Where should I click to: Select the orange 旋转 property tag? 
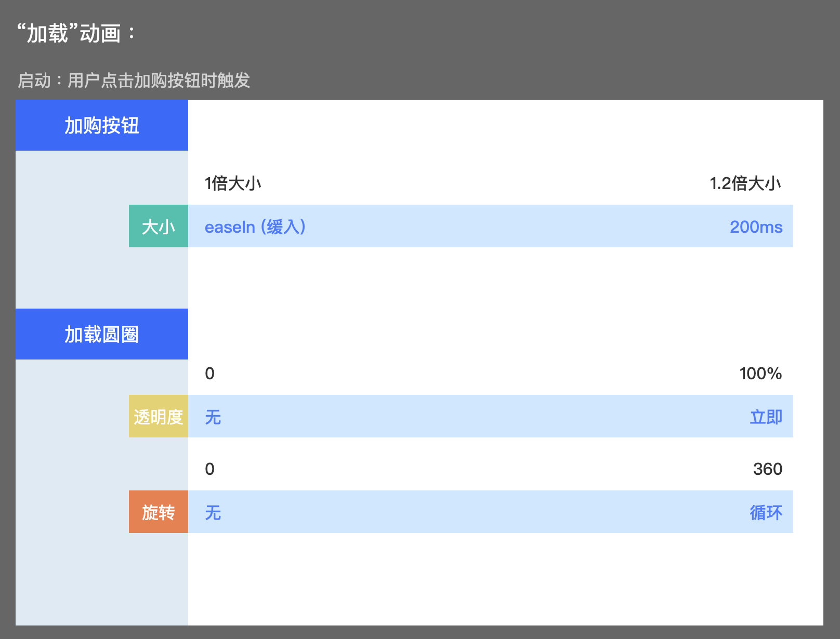click(159, 512)
